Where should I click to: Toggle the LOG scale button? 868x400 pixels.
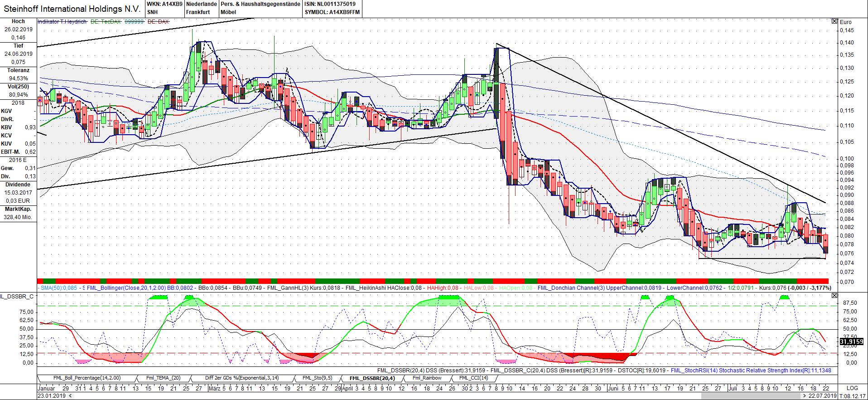coord(852,388)
